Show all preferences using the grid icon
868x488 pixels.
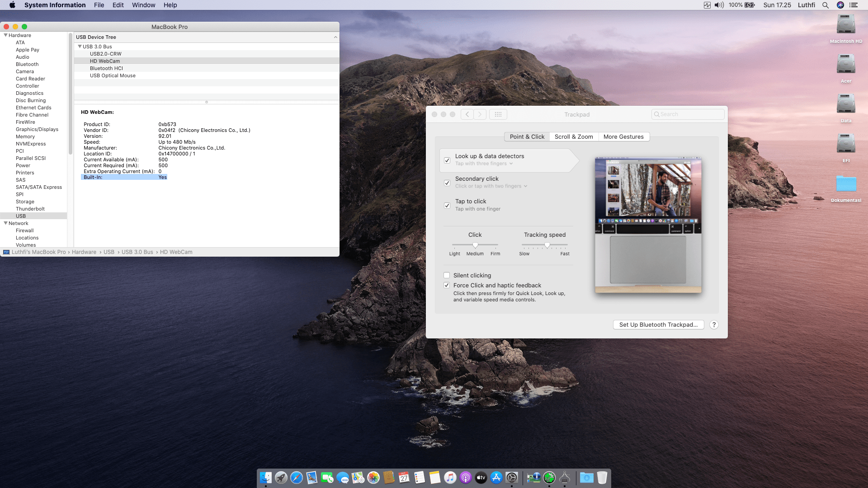pos(498,114)
